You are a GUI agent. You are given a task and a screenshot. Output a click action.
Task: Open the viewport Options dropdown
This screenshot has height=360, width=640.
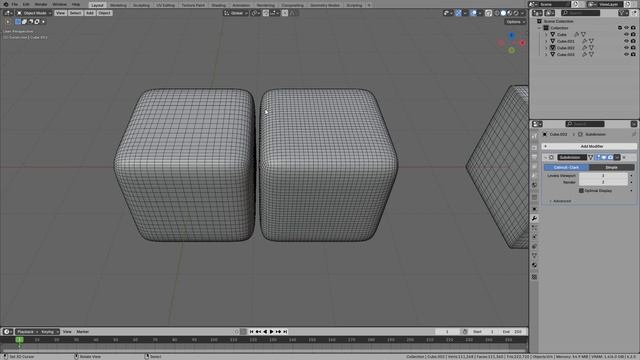[x=516, y=22]
